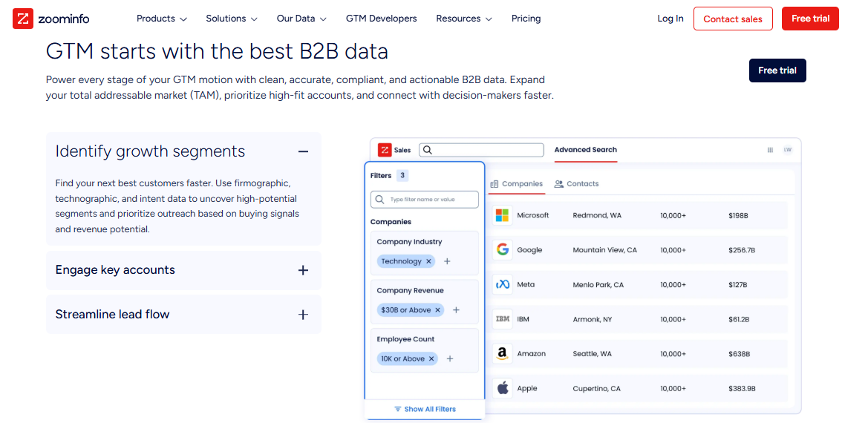Switch to the Contacts tab
This screenshot has width=868, height=423.
(x=576, y=183)
